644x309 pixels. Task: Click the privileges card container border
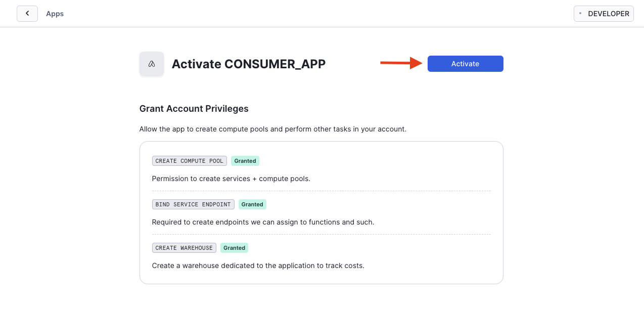coord(321,212)
